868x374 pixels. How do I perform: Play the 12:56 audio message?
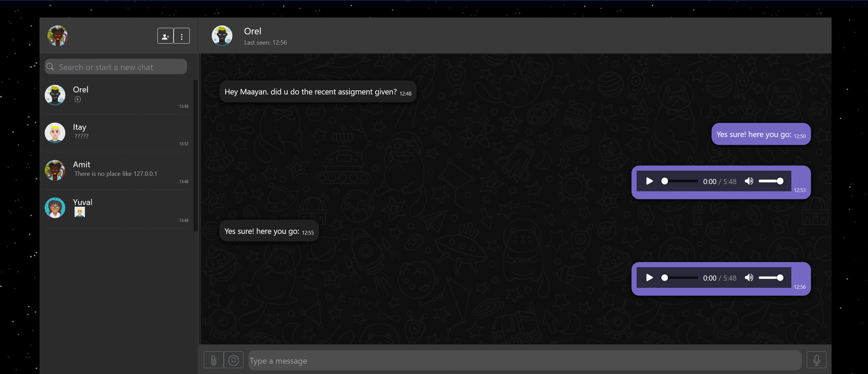649,277
